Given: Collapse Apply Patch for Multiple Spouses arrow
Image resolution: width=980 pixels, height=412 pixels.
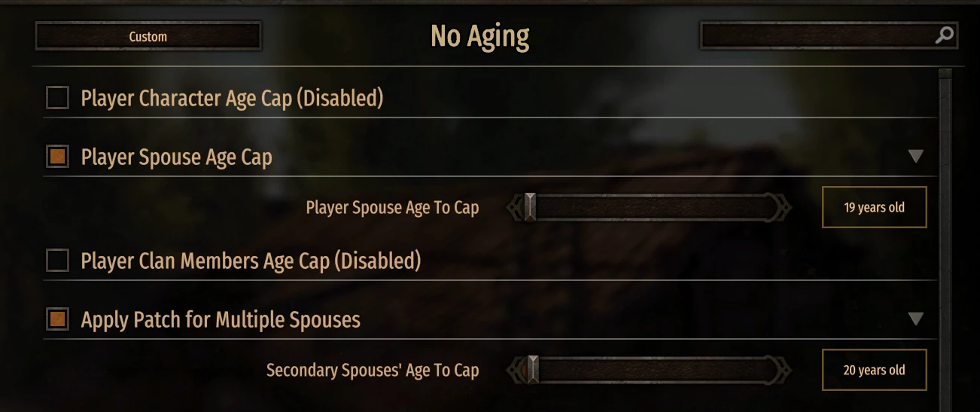Looking at the screenshot, I should click(915, 319).
